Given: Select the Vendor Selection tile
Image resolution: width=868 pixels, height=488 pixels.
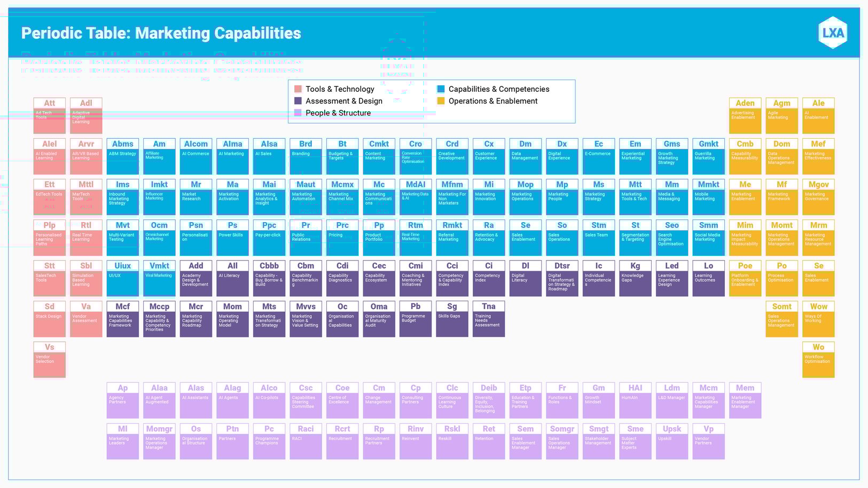Looking at the screenshot, I should tap(49, 359).
